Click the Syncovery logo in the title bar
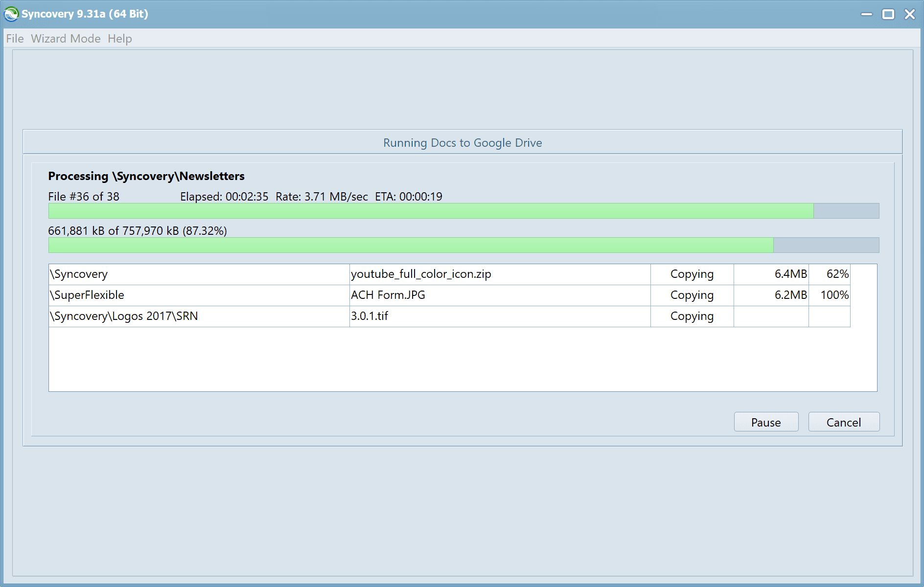 (11, 14)
